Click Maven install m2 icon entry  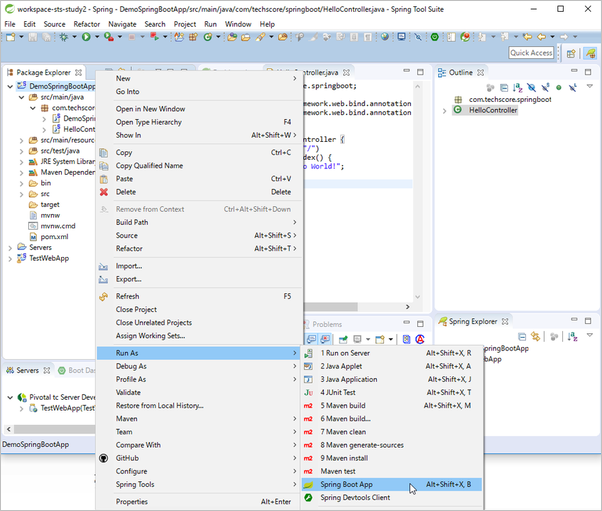pos(310,457)
